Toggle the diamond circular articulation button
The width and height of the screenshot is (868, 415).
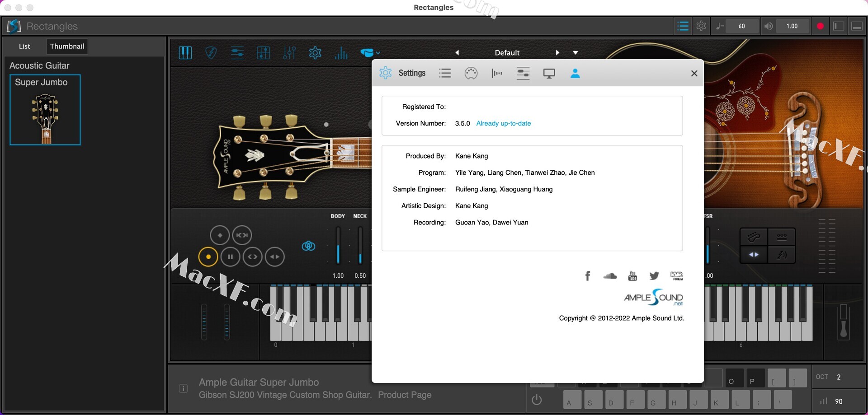(x=220, y=235)
